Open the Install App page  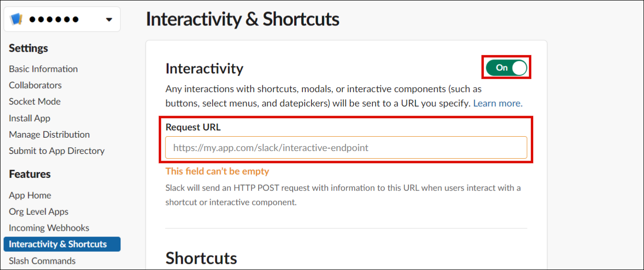click(x=29, y=118)
